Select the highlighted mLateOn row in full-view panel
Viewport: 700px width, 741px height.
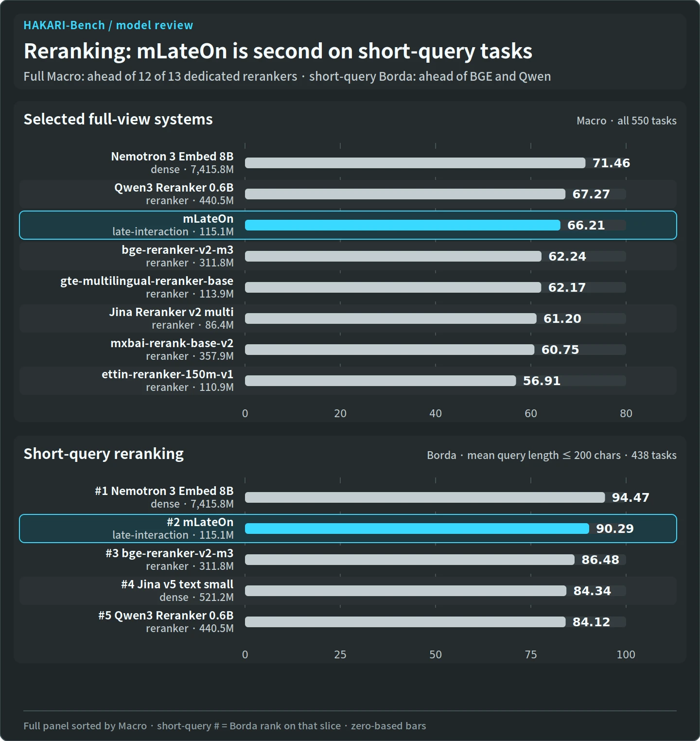pyautogui.click(x=348, y=225)
